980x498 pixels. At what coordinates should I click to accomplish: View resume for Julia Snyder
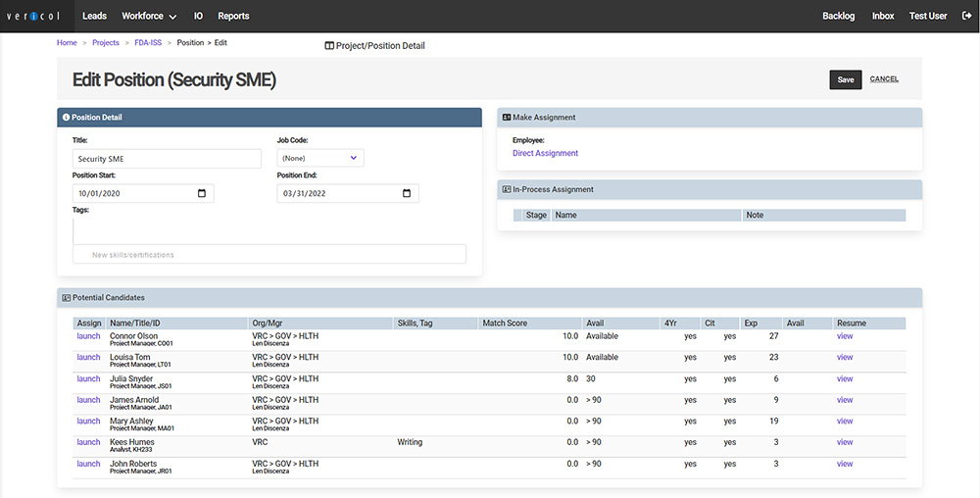(x=845, y=379)
